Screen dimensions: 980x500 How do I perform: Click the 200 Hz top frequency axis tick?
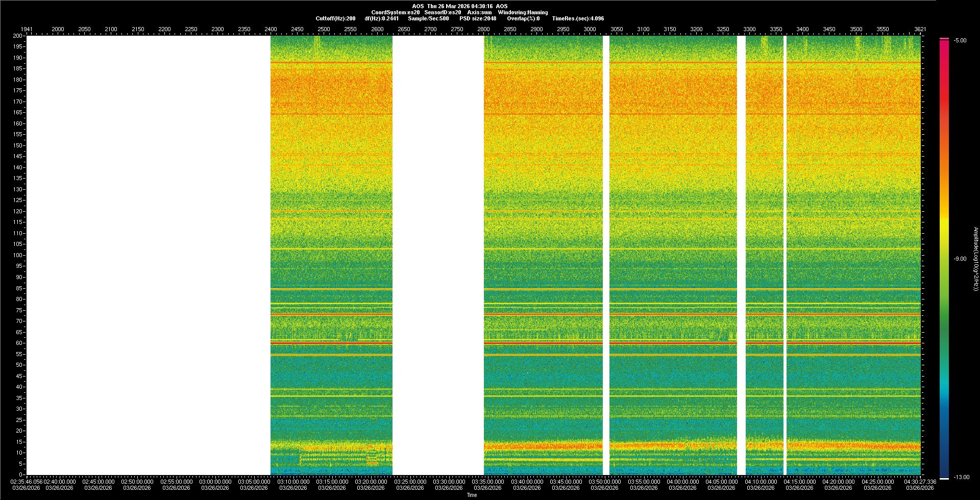[18, 36]
